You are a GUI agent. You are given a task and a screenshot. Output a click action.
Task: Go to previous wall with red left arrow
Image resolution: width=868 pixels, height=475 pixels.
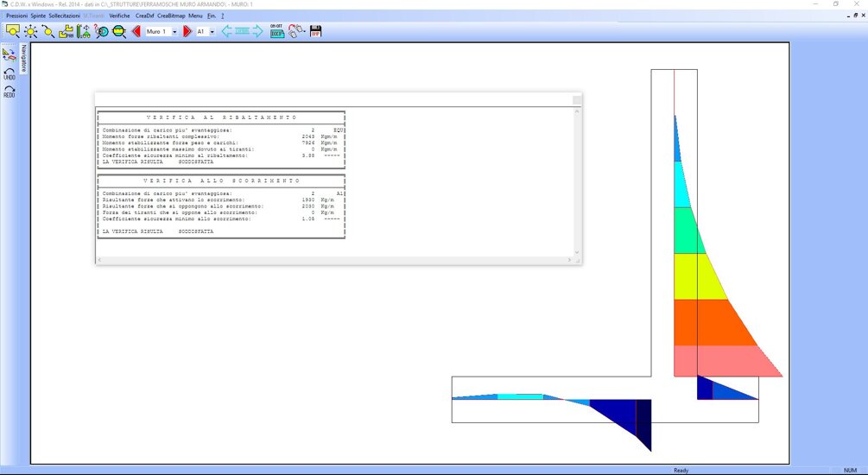(x=136, y=31)
